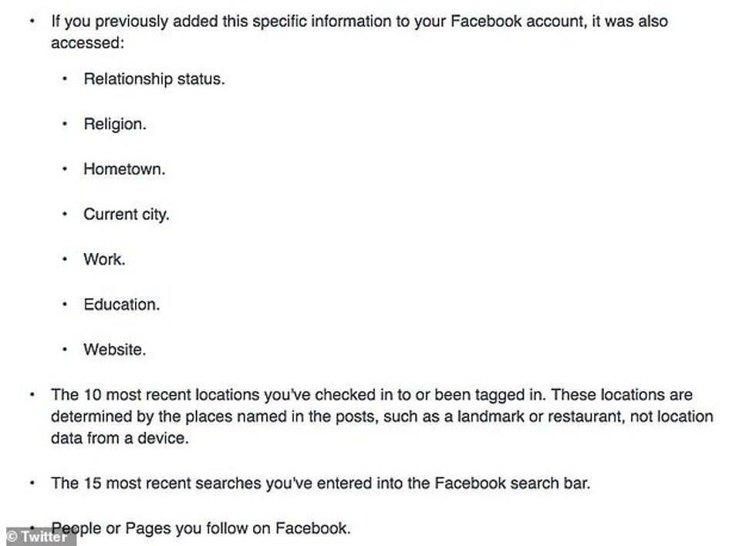Select the bullet next to "Education."
This screenshot has width=756, height=546.
pos(65,305)
